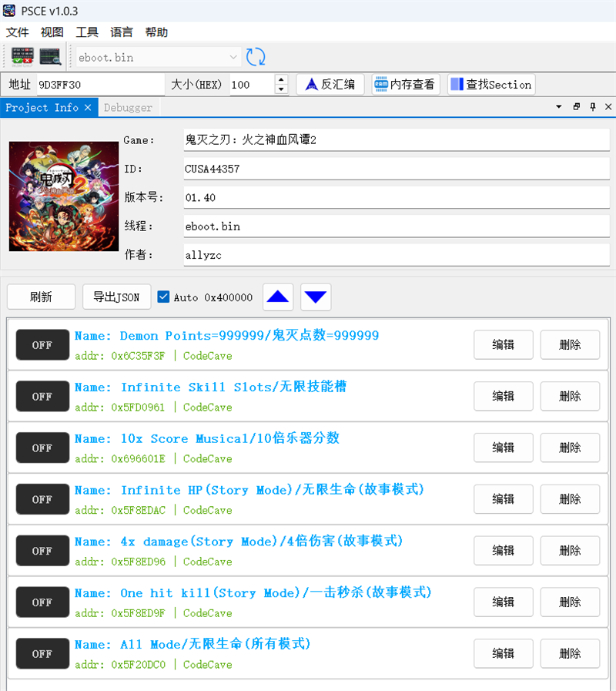
Task: Open the eboot.bin file dropdown
Action: (234, 56)
